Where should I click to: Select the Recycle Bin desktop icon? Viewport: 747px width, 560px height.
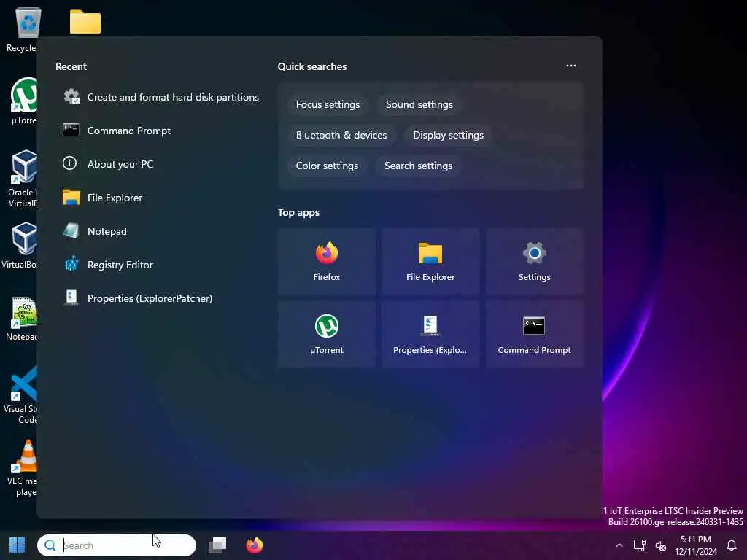point(23,29)
